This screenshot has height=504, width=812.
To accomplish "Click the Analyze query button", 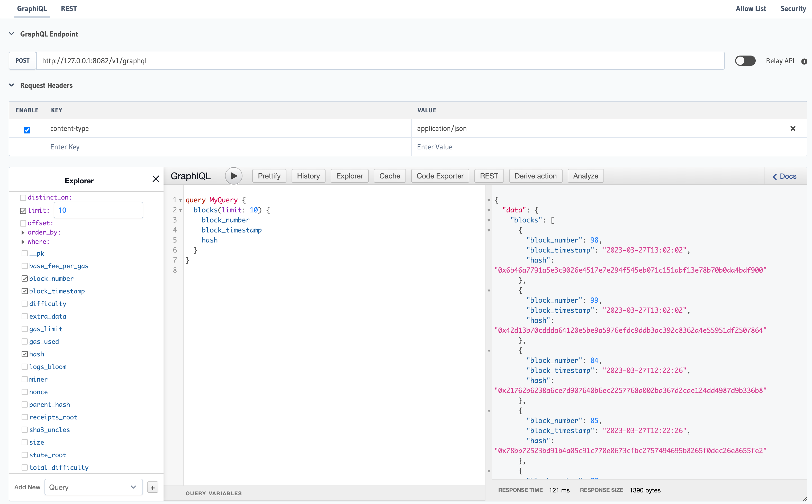I will pos(585,176).
